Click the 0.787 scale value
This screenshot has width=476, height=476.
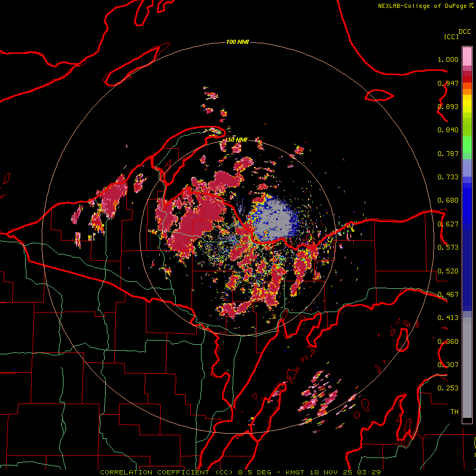[x=448, y=153]
